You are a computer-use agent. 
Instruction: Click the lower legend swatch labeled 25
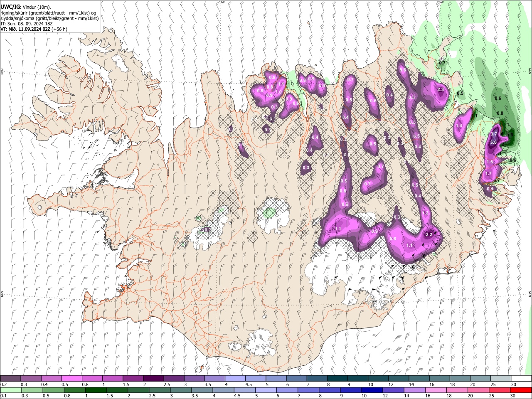(x=499, y=390)
